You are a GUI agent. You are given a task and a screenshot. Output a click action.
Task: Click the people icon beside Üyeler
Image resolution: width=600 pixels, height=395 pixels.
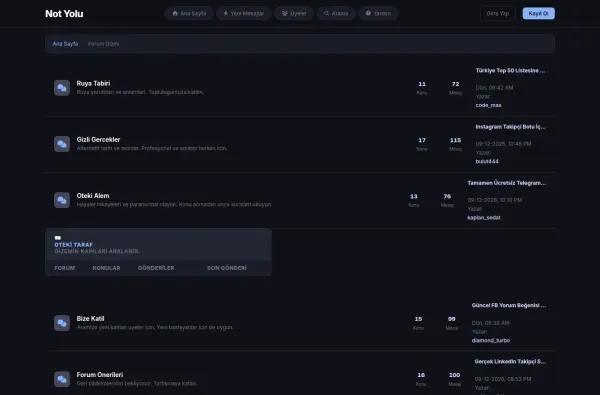tap(285, 13)
